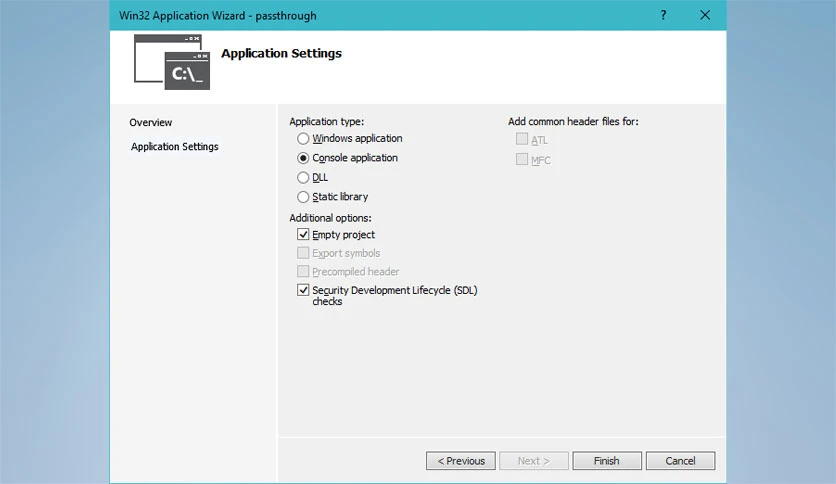Screen dimensions: 836x484
Task: Check the ATL header files box
Action: click(522, 139)
